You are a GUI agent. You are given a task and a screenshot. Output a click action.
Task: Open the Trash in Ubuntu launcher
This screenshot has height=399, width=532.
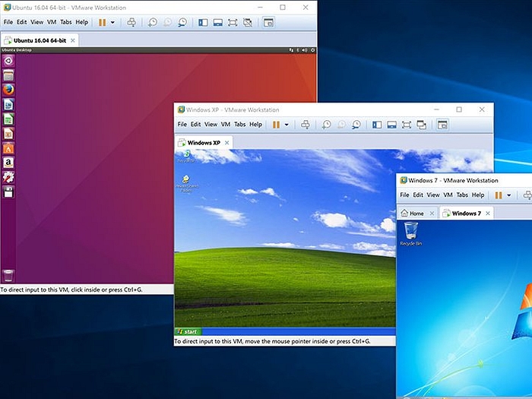8,276
